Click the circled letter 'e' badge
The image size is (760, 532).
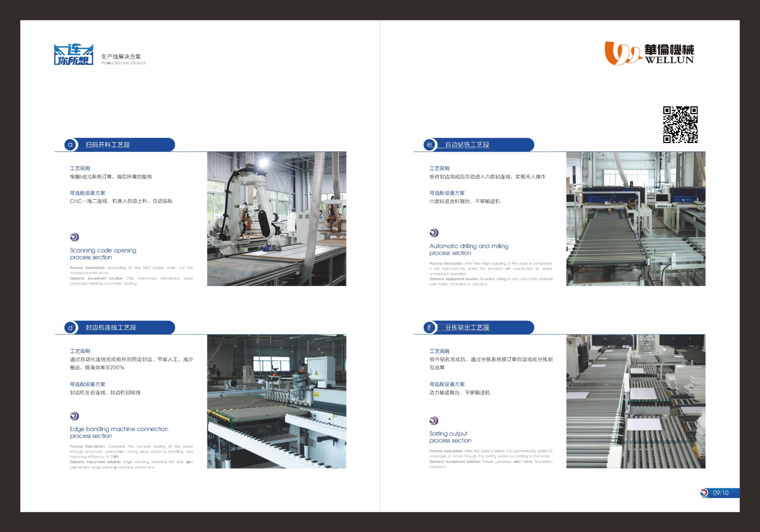[429, 145]
